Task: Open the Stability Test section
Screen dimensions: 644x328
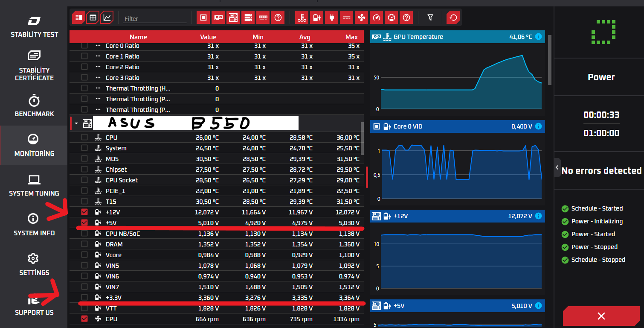Action: tap(34, 26)
